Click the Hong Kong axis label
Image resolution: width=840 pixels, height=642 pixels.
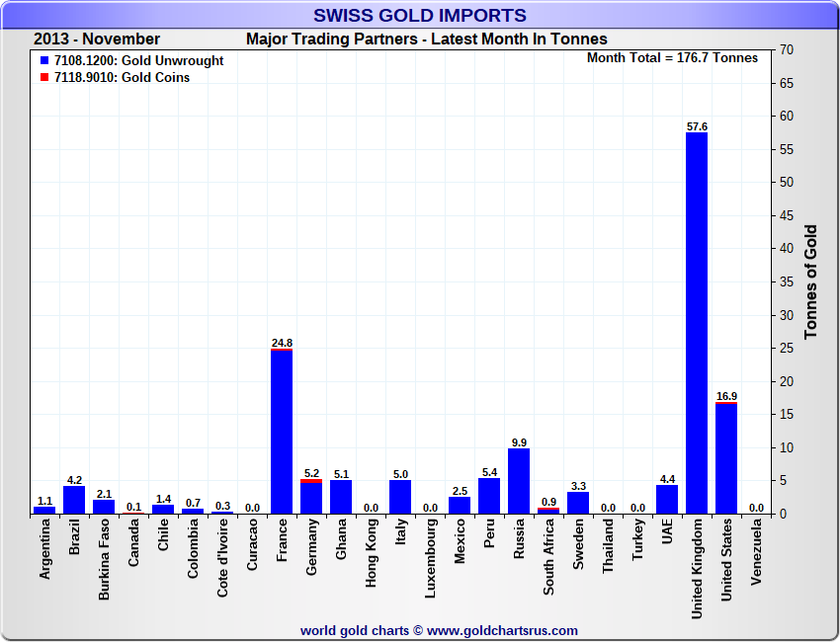coord(371,554)
